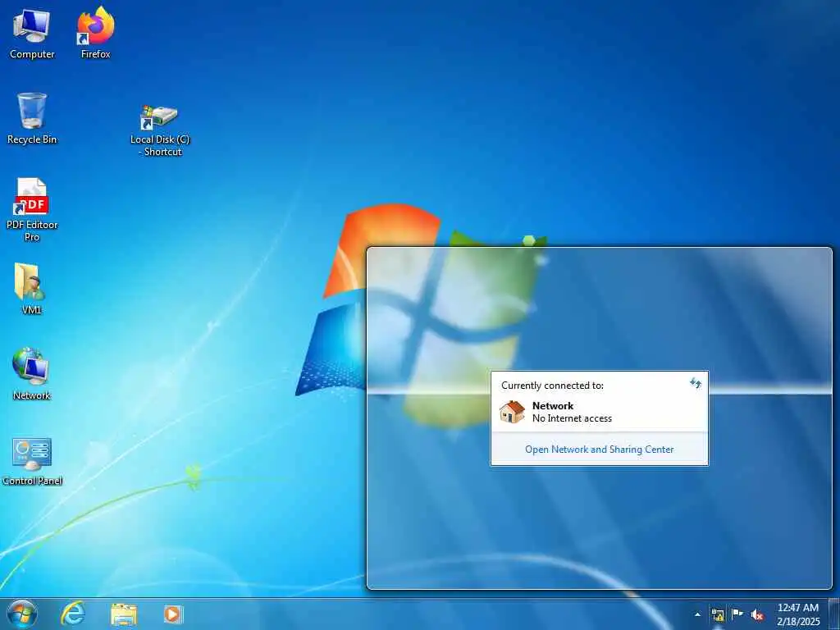
Task: Select the PDF Editoor Pro shortcut
Action: [x=32, y=210]
